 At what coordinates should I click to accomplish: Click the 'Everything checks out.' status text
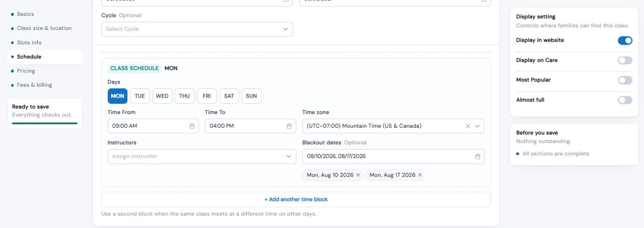(x=42, y=115)
